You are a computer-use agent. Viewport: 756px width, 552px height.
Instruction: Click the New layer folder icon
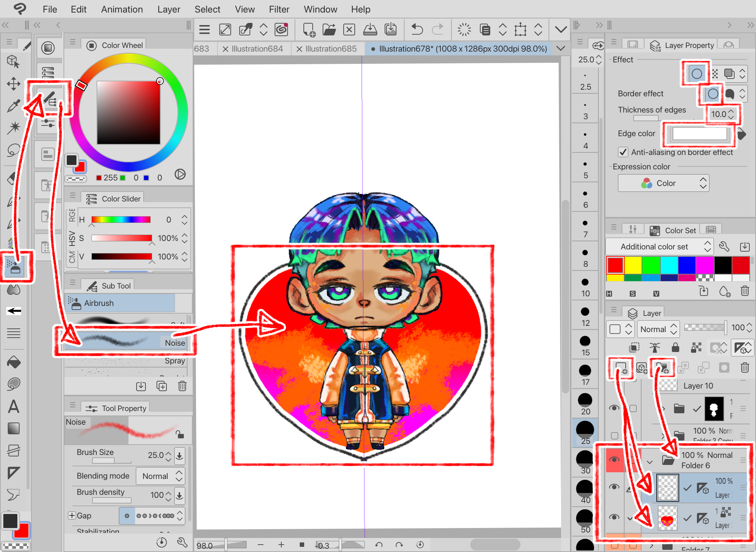662,368
